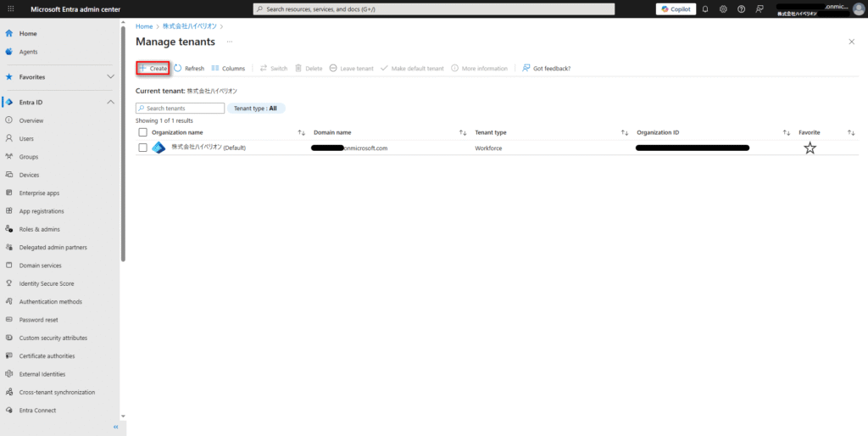
Task: Mark the tenant as favorite with star
Action: click(x=810, y=148)
